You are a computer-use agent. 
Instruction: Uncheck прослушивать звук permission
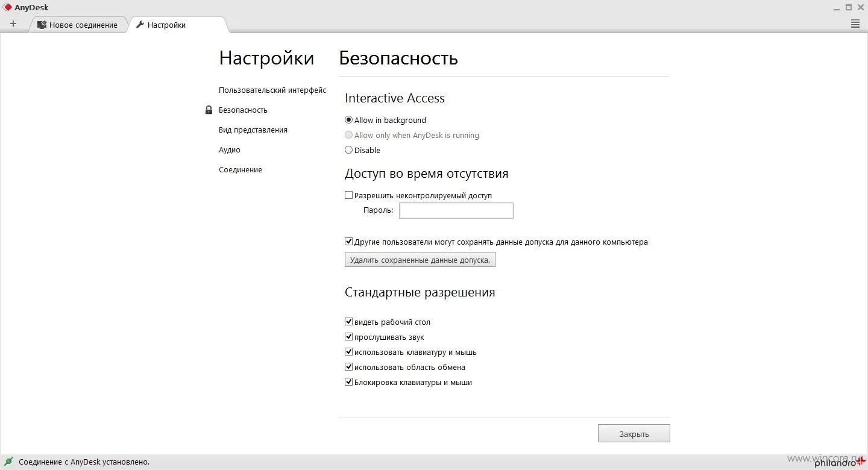[x=348, y=336]
